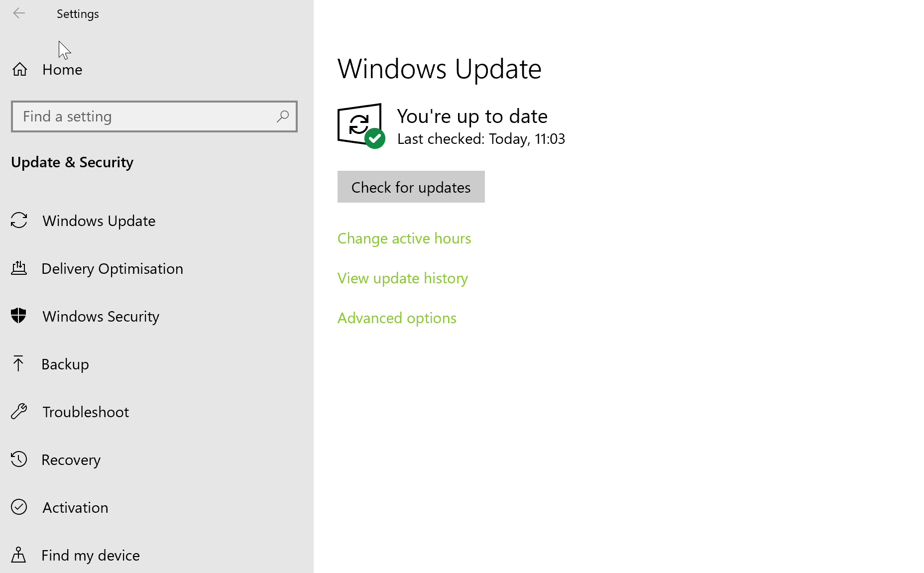
Task: Click the Windows Update refresh icon
Action: (19, 221)
